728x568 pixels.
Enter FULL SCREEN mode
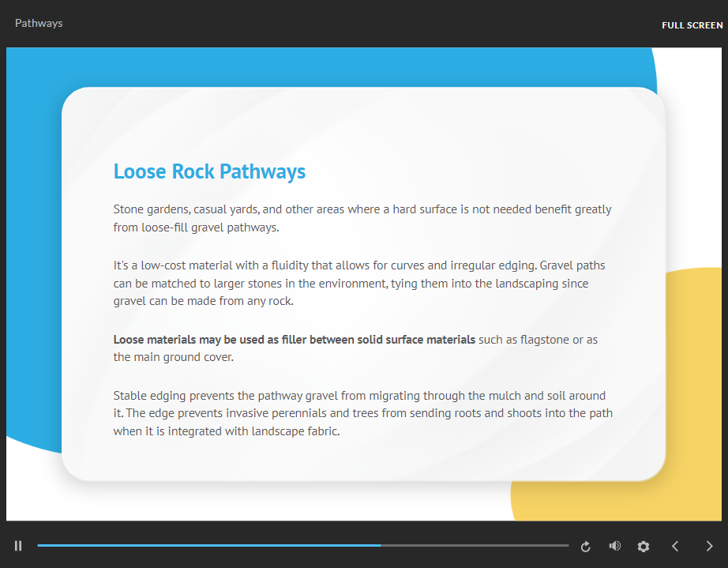(x=692, y=25)
